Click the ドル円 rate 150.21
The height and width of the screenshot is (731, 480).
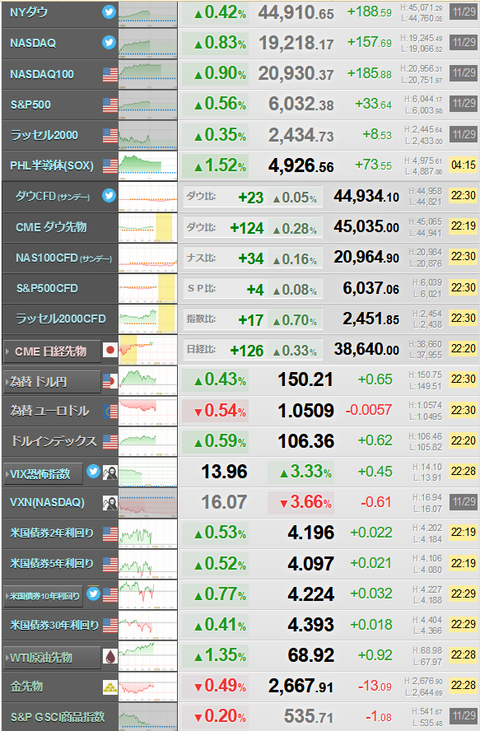click(305, 379)
